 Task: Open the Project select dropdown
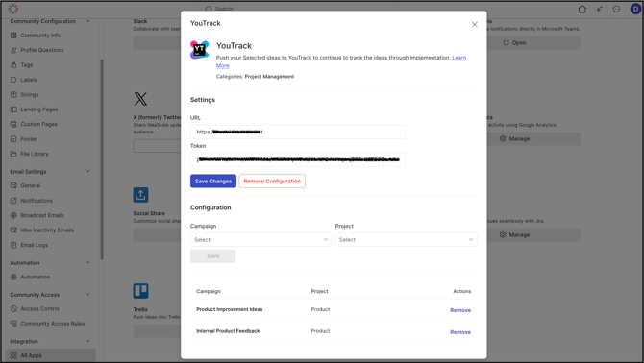click(406, 239)
